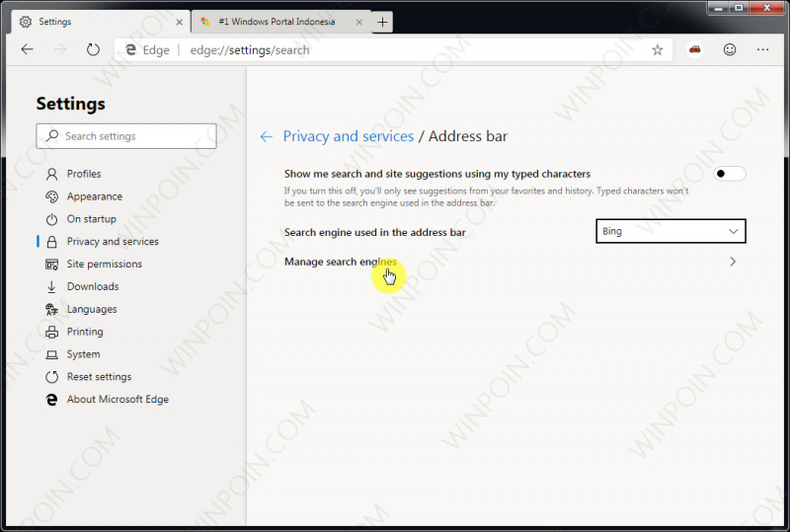
Task: Click the chevron beside Manage search engines
Action: [733, 262]
